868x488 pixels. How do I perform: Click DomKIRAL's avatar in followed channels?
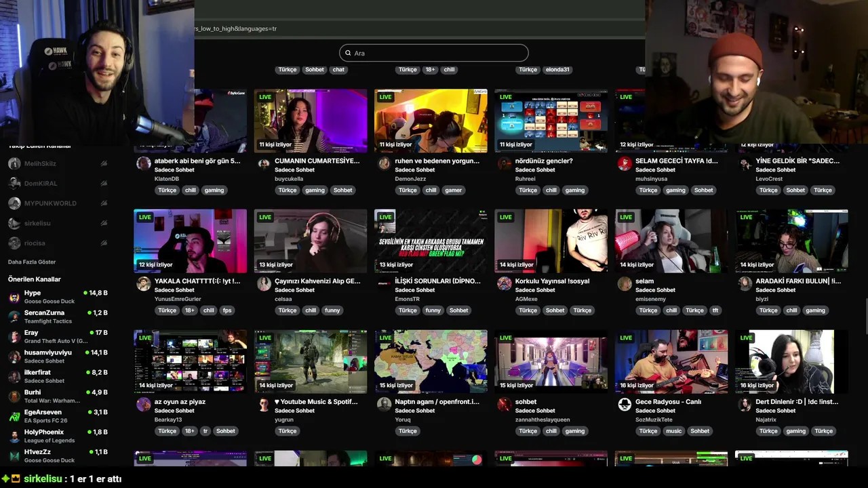14,183
